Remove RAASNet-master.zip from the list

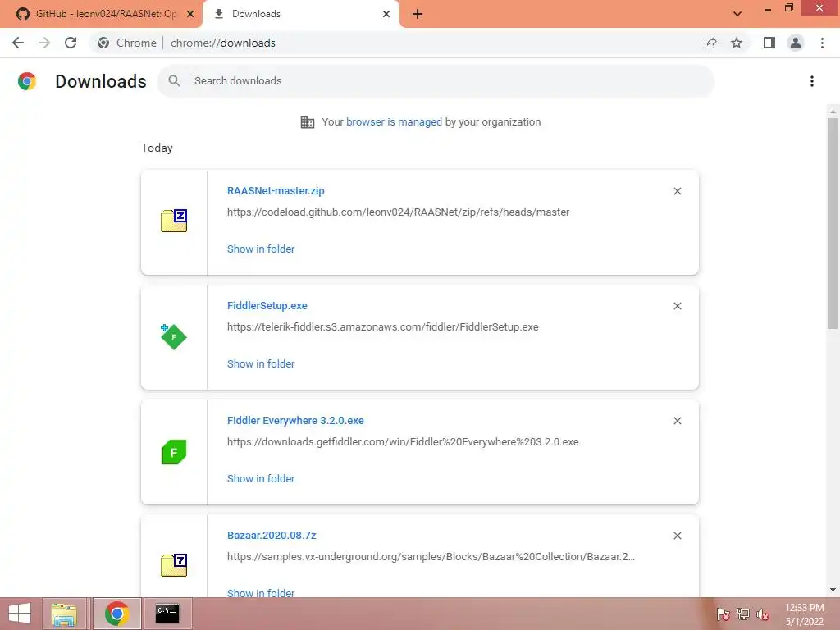[677, 191]
